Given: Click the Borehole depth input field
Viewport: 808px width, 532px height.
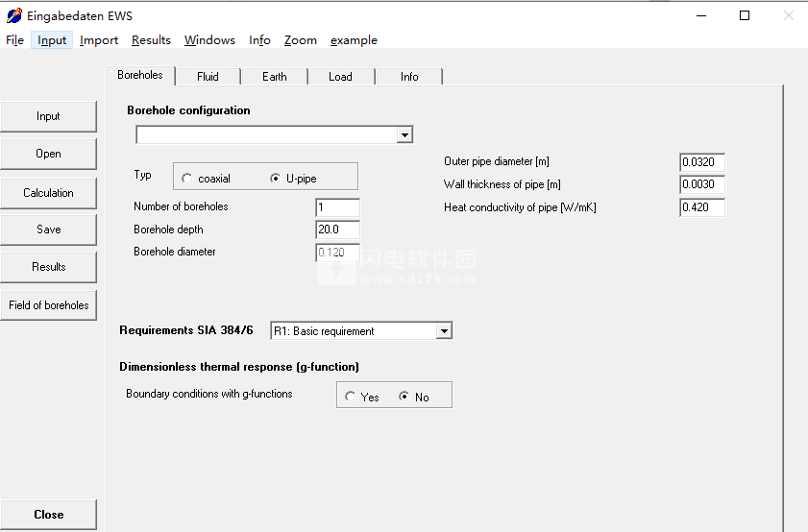Looking at the screenshot, I should (x=337, y=230).
